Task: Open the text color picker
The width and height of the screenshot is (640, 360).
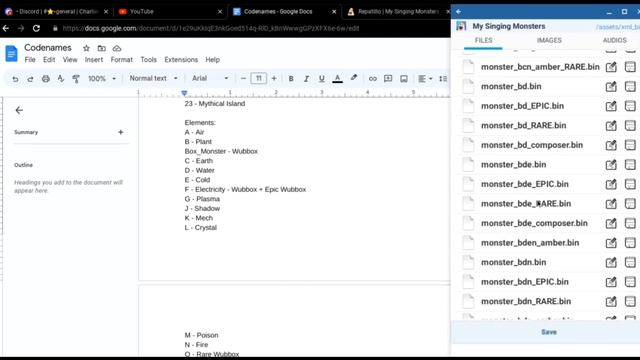Action: coord(337,79)
